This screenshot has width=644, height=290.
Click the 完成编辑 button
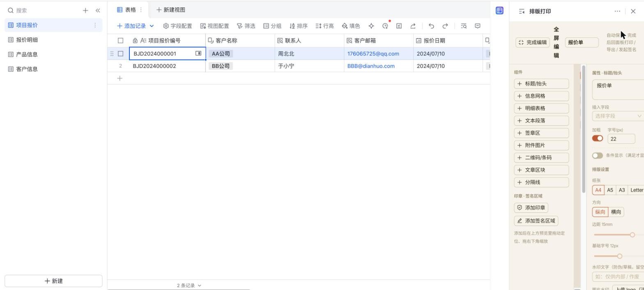pyautogui.click(x=533, y=42)
